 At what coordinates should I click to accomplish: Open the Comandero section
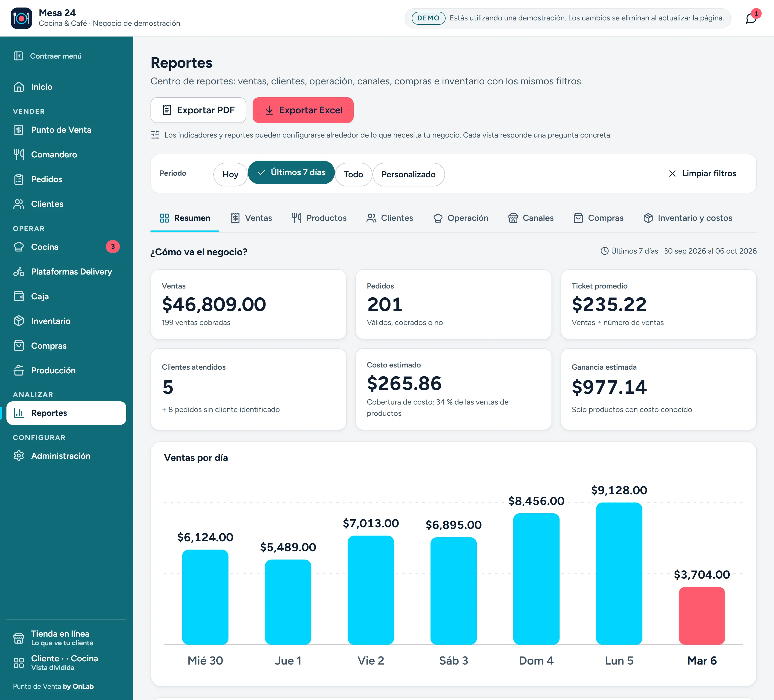(66, 154)
